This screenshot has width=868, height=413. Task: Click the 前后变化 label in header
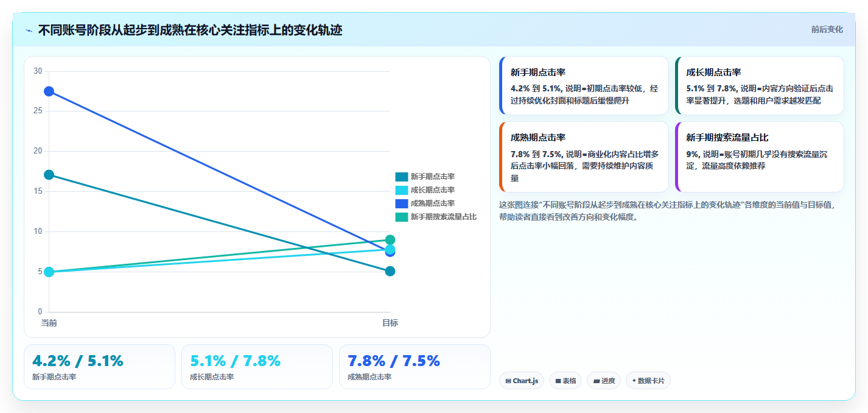pos(827,29)
